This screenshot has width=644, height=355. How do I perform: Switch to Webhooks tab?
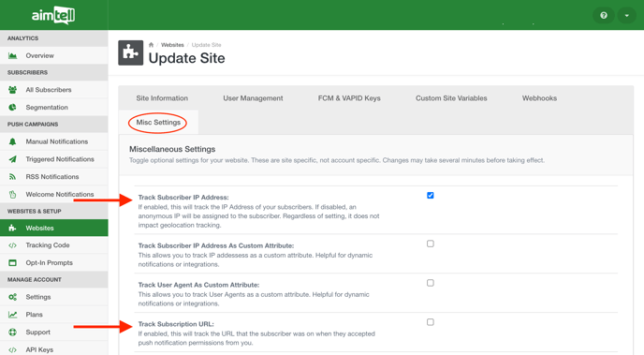(x=539, y=98)
